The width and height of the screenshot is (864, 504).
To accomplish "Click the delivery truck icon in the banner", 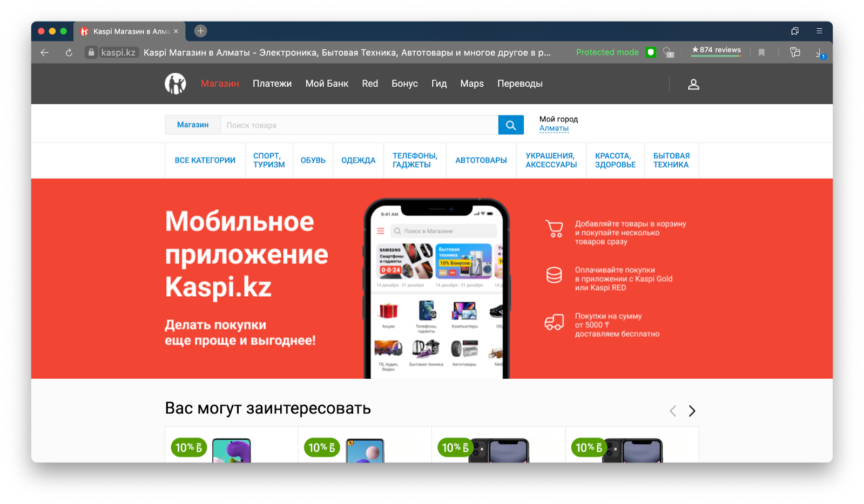I will (554, 322).
